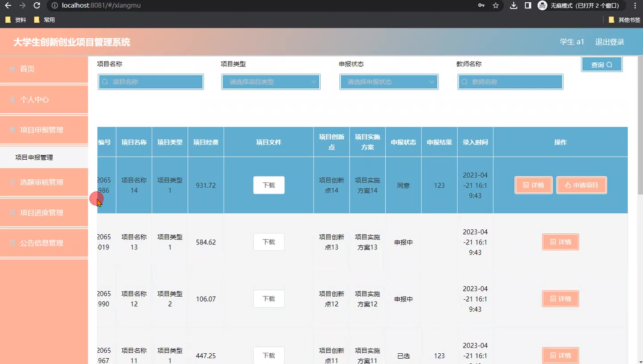Expand the 请选择项目类型 dropdown
This screenshot has width=643, height=364.
271,82
